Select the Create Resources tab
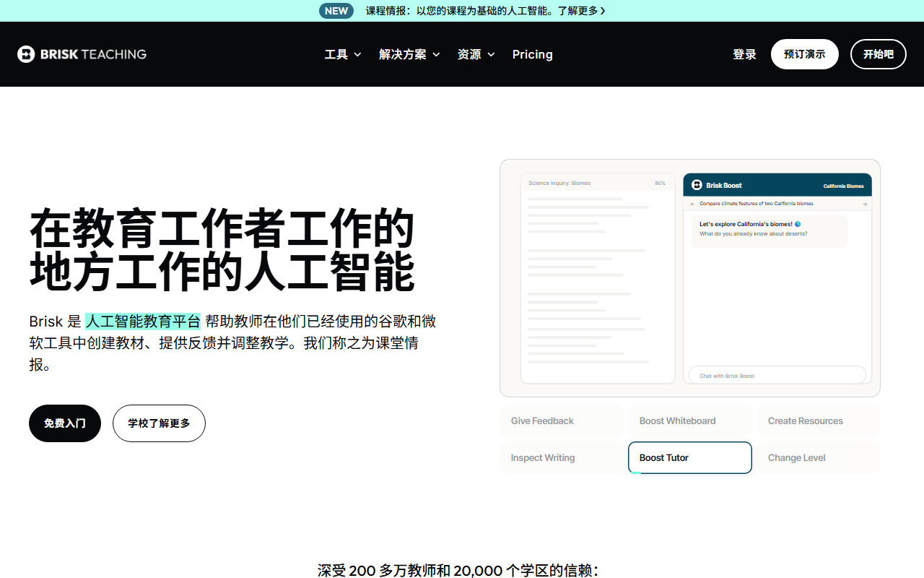 [819, 421]
